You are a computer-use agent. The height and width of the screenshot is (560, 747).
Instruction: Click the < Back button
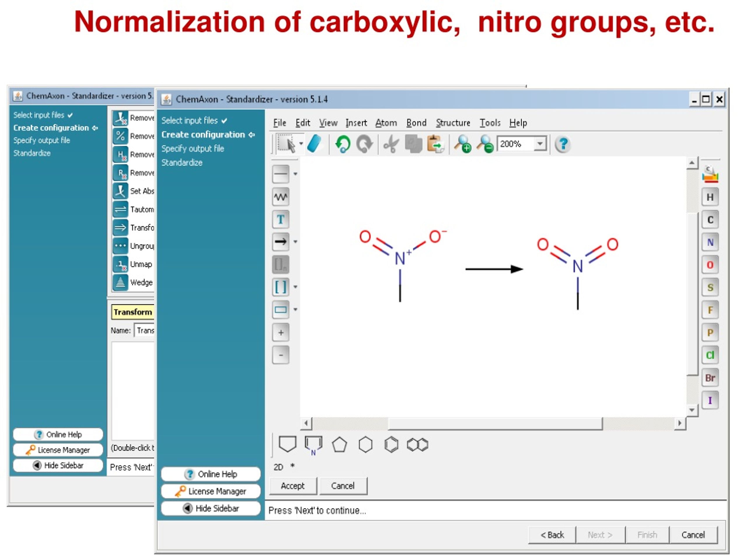point(552,535)
